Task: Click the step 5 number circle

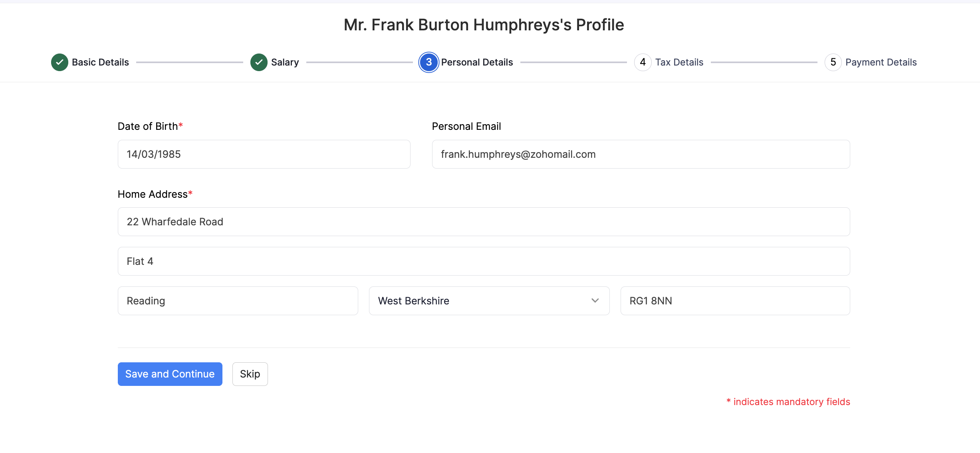Action: pyautogui.click(x=833, y=62)
